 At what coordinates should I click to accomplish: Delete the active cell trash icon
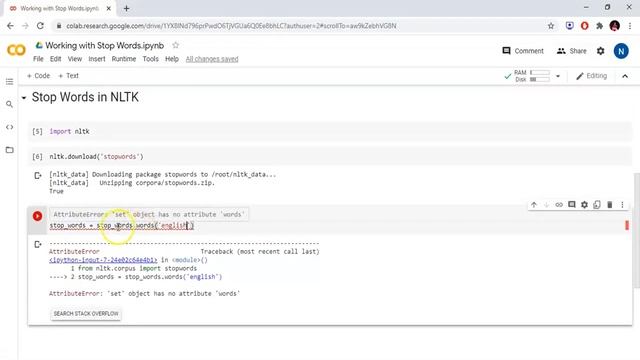[x=610, y=204]
